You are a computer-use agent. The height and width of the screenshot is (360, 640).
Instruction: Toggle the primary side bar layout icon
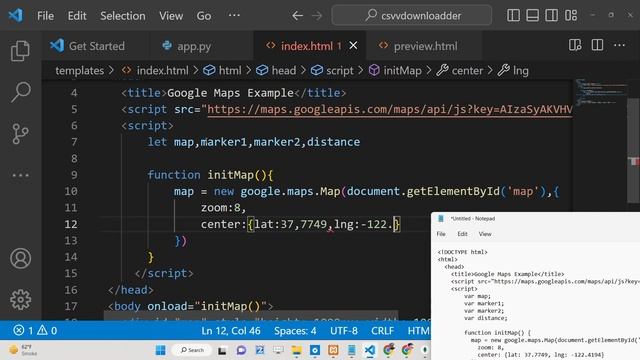[513, 16]
